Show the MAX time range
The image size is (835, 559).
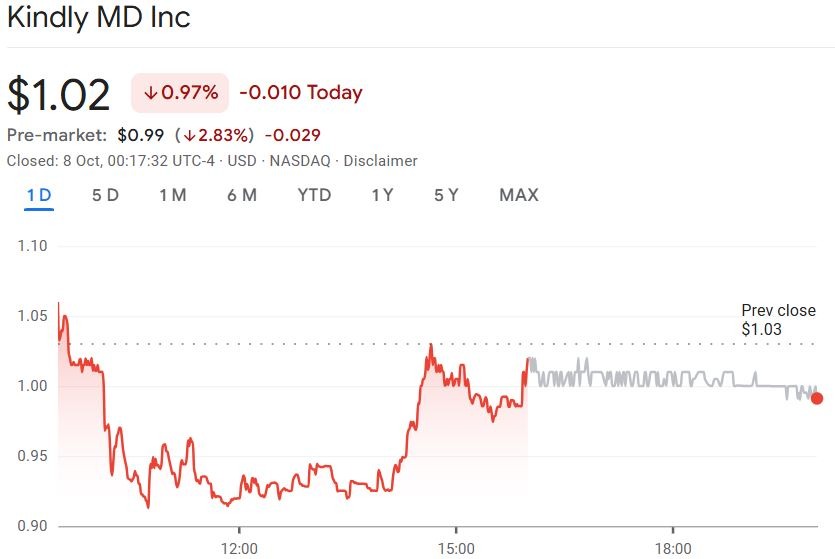tap(518, 195)
